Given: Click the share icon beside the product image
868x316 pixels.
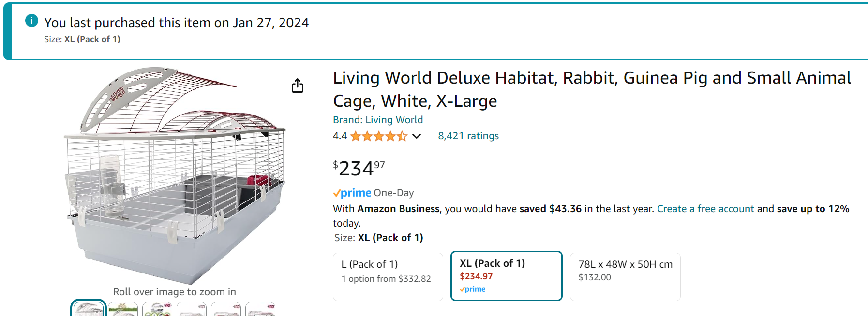Looking at the screenshot, I should point(298,86).
